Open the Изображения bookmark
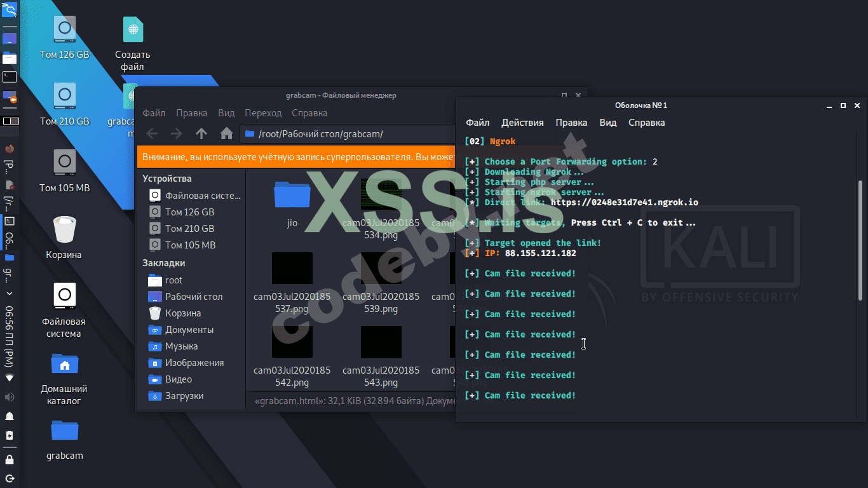 coord(186,363)
